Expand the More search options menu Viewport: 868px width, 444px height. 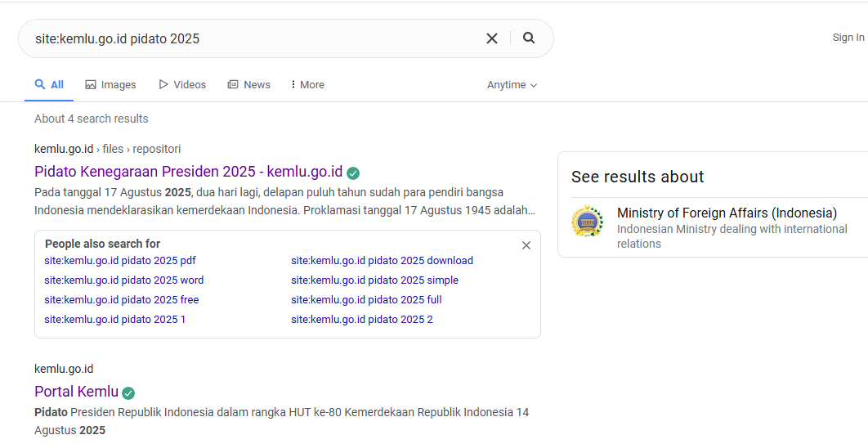[307, 85]
